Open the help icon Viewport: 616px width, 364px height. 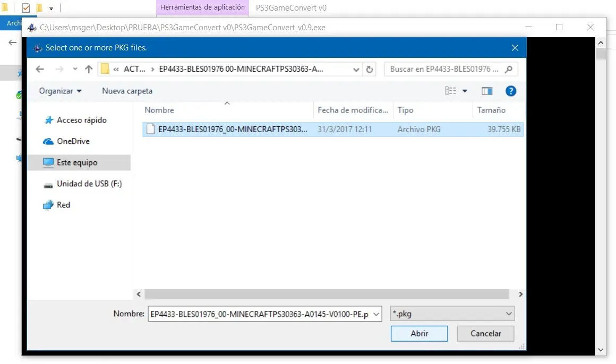click(x=511, y=91)
